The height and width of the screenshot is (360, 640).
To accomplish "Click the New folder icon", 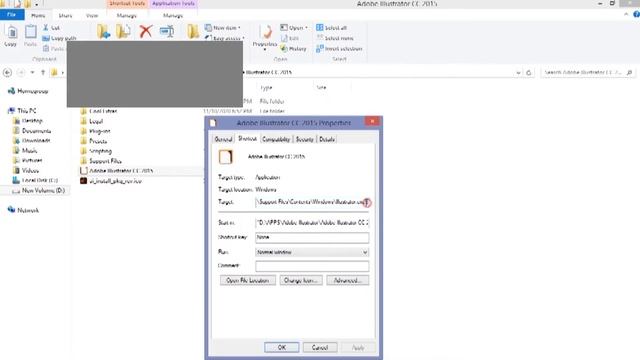I will (193, 31).
